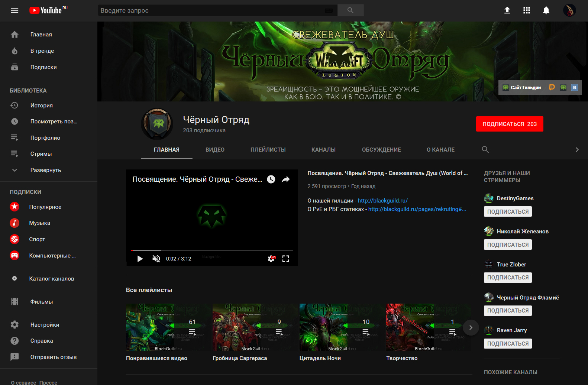Viewport: 588px width, 385px height.
Task: Click the search magnifier button
Action: (350, 10)
